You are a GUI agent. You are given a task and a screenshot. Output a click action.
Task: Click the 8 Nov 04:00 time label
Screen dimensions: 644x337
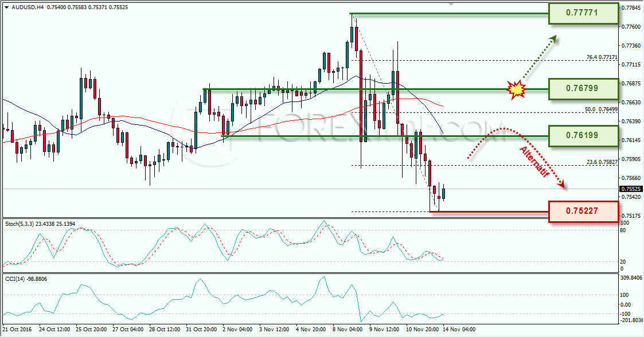(348, 329)
